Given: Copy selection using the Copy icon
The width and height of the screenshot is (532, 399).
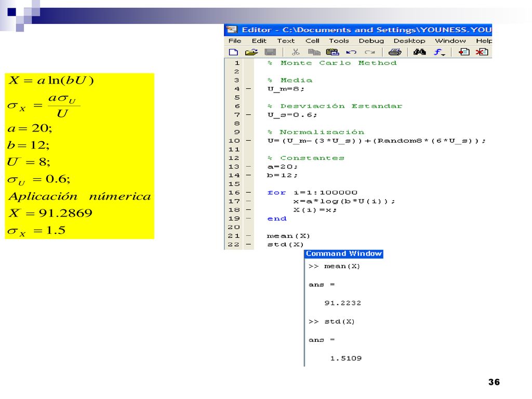Looking at the screenshot, I should (314, 52).
